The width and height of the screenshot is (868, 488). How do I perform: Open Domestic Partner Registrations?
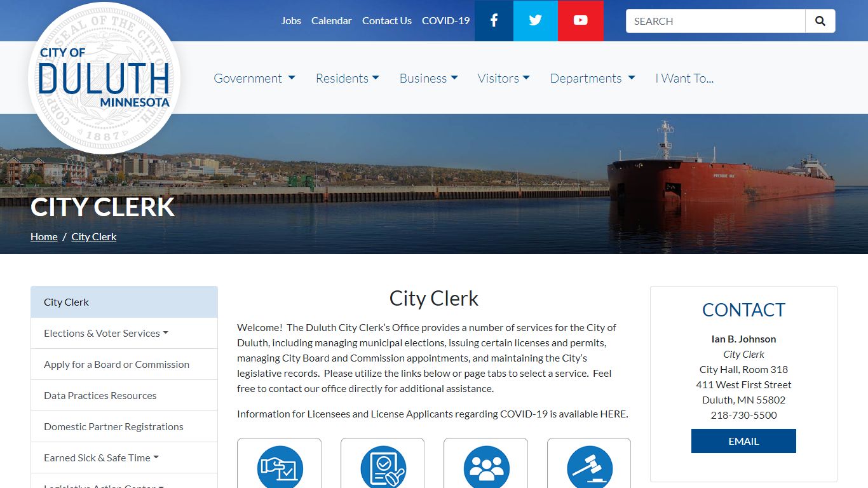tap(124, 426)
